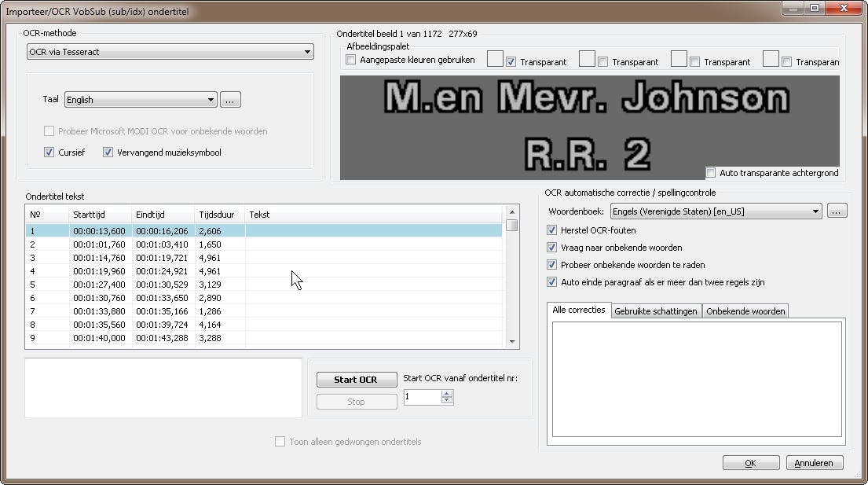Image resolution: width=868 pixels, height=485 pixels.
Task: Click the first palette color swatch
Action: (x=495, y=59)
